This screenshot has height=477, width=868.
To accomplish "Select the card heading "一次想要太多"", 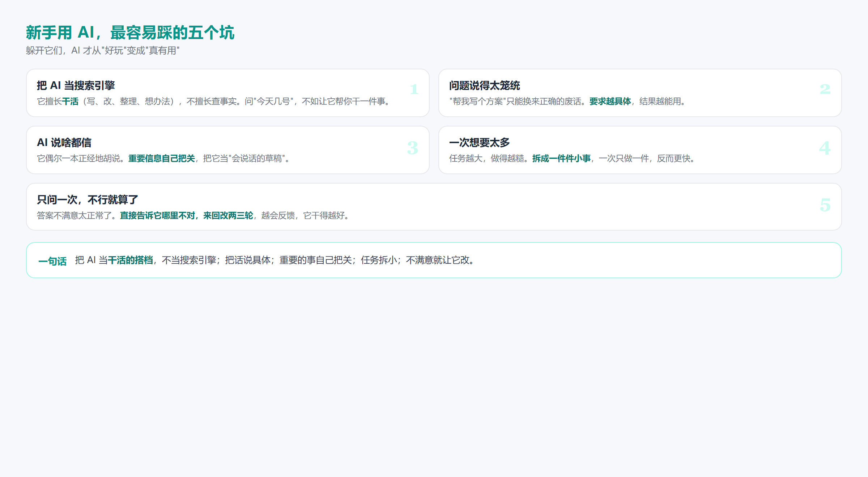I will [479, 143].
